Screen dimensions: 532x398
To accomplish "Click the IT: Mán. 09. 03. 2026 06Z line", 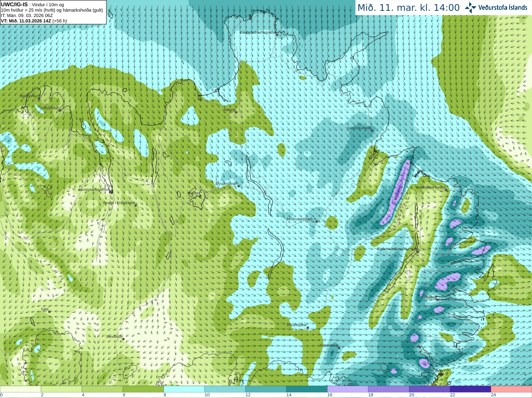I will pos(27,15).
